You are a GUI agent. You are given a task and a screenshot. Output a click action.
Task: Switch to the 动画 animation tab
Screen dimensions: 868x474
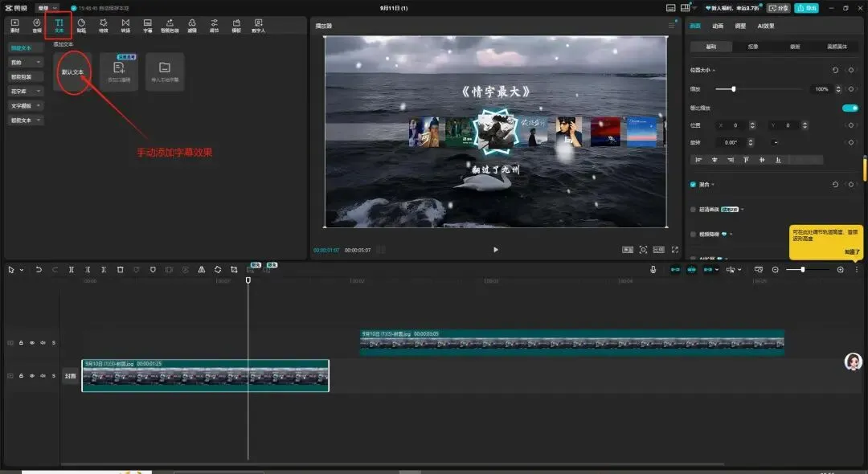[718, 26]
